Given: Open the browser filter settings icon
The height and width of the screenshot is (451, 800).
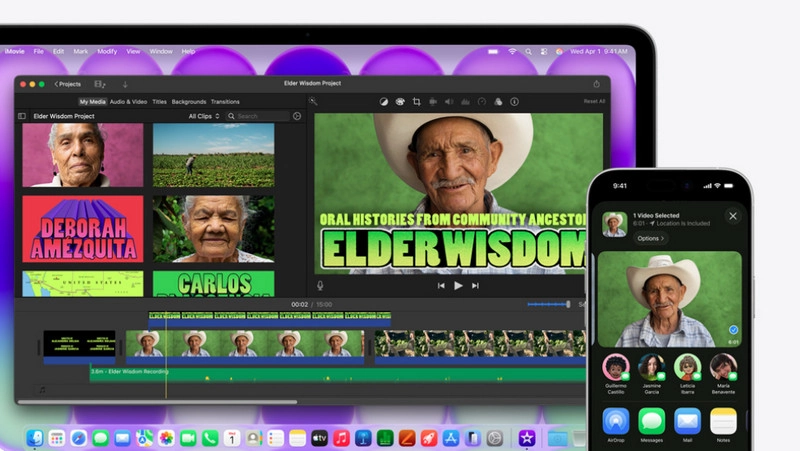Looking at the screenshot, I should click(297, 116).
